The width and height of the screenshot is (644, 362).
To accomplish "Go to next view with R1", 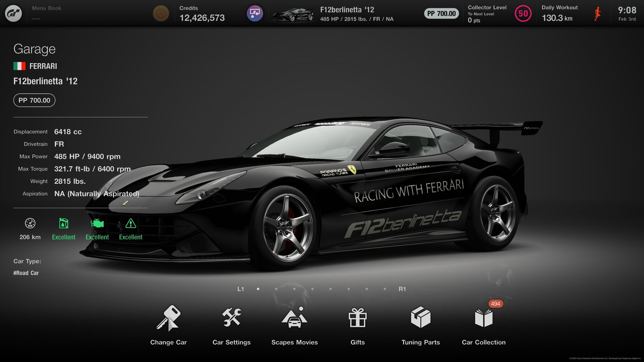I will click(402, 289).
